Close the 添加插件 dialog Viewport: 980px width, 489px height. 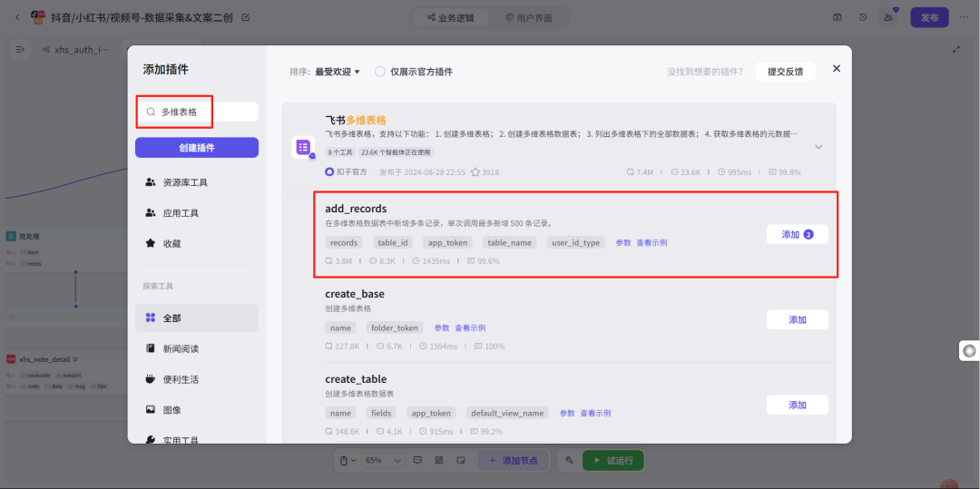point(837,69)
